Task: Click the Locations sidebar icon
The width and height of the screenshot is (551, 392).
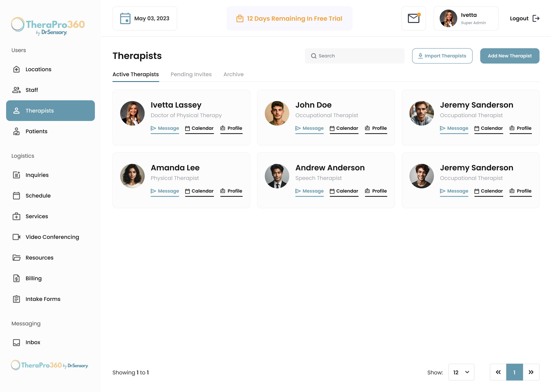Action: (x=16, y=69)
